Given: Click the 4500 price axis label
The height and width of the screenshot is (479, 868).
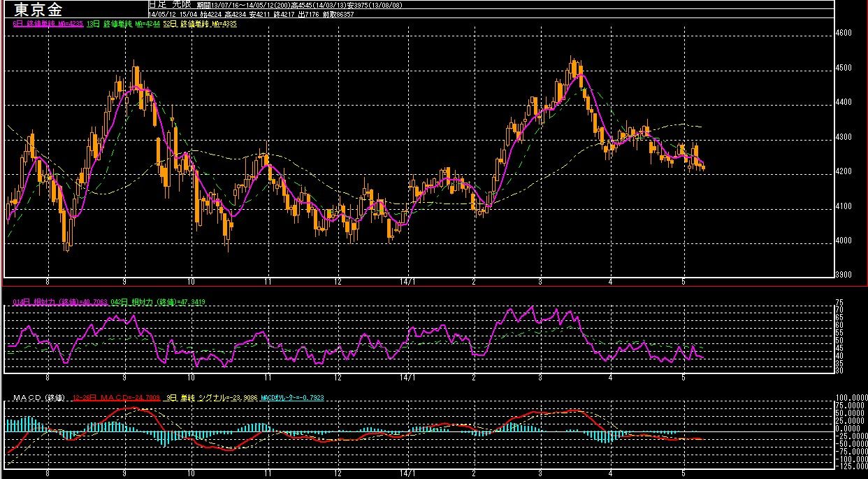Looking at the screenshot, I should 844,68.
